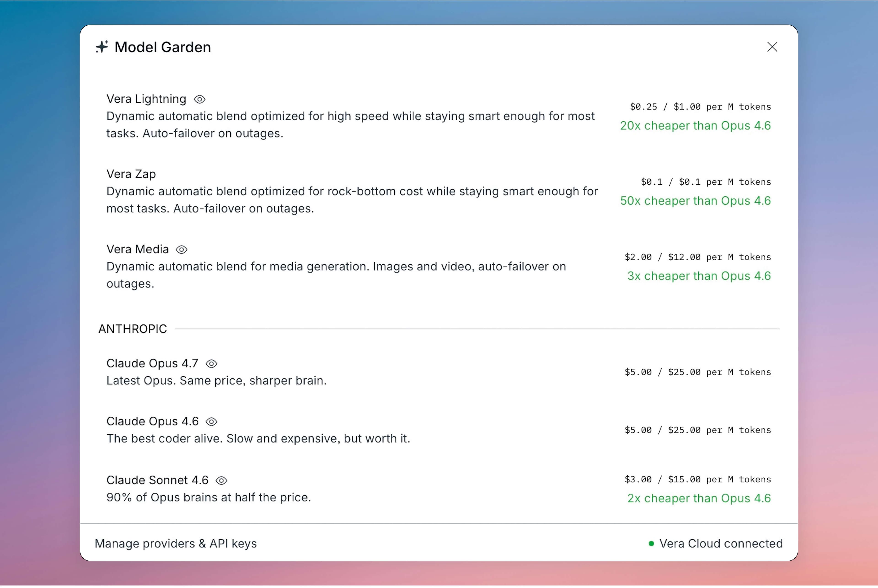
Task: Toggle the eye icon next to Vera Media
Action: 182,250
